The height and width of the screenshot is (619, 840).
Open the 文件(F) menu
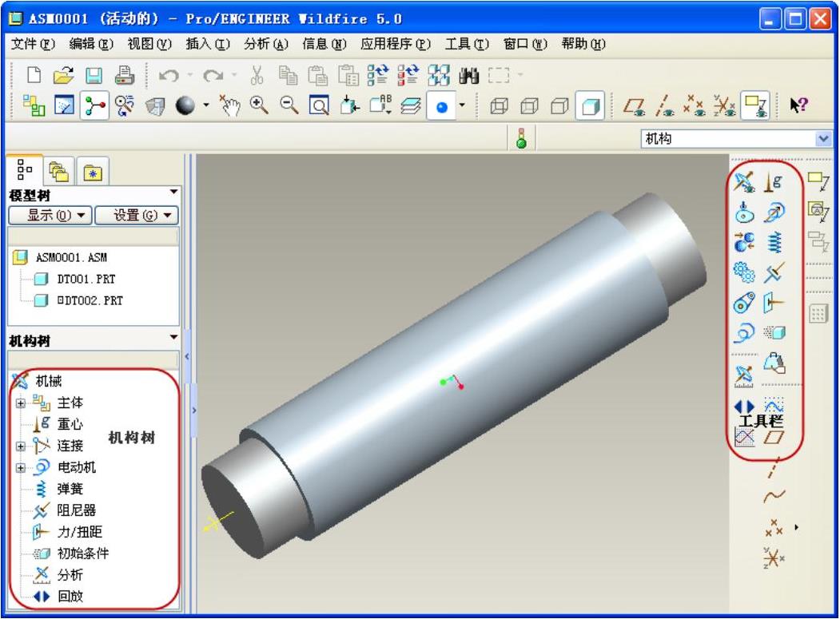coord(35,44)
